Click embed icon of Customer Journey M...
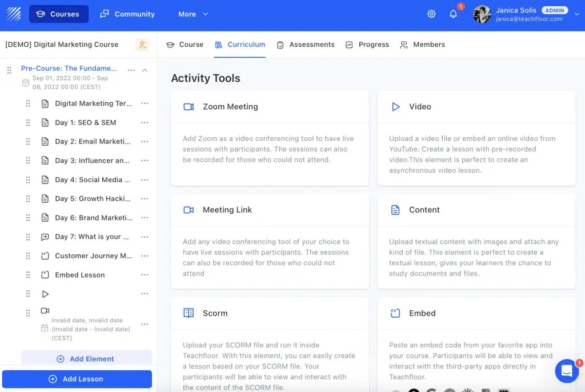 (x=45, y=256)
